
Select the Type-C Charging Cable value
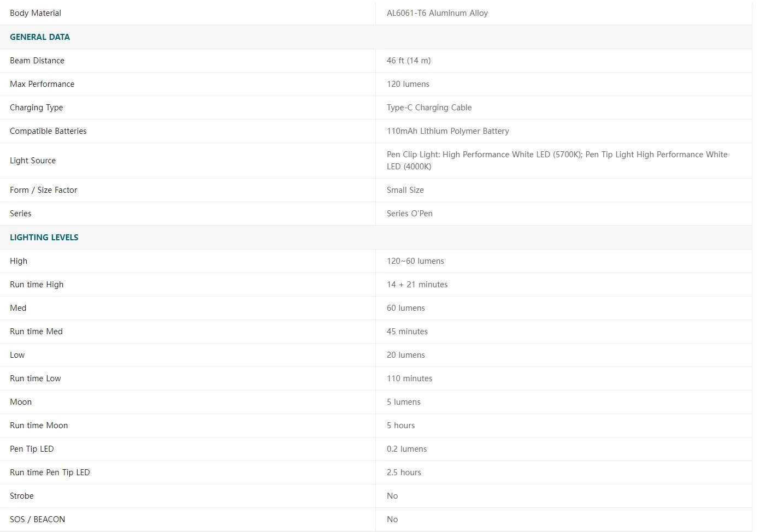(x=429, y=108)
